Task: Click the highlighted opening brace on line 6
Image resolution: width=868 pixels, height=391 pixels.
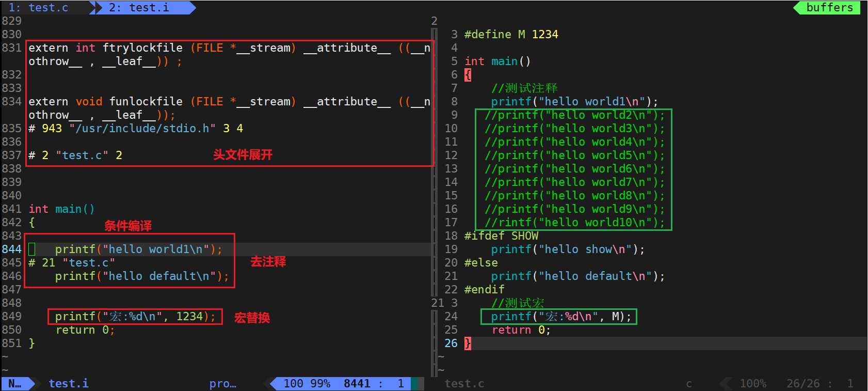Action: [x=468, y=75]
